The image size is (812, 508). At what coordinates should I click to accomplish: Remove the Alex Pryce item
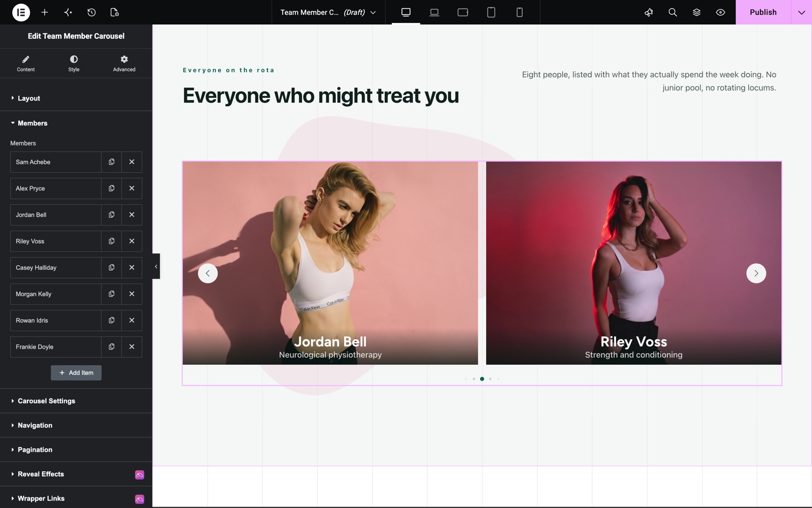[132, 188]
